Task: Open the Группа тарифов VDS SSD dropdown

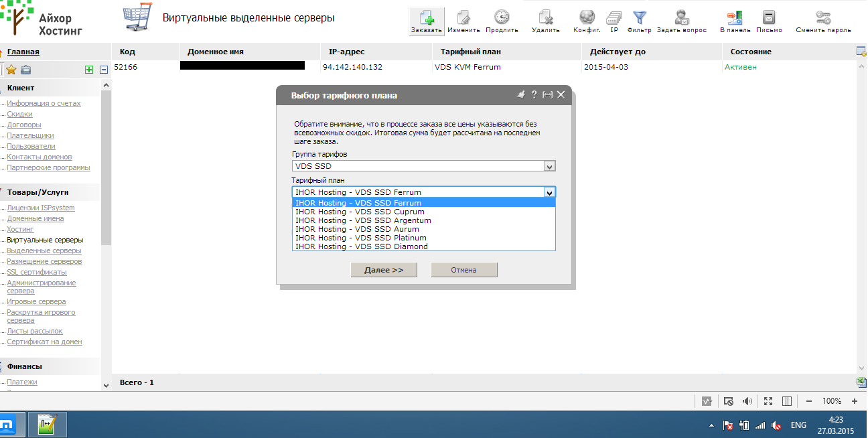Action: [x=423, y=166]
